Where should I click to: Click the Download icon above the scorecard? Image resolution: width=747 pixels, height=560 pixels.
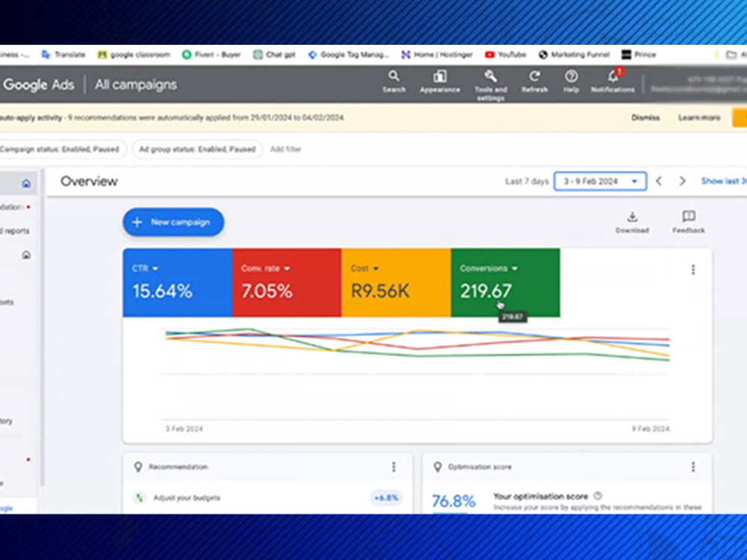point(632,223)
